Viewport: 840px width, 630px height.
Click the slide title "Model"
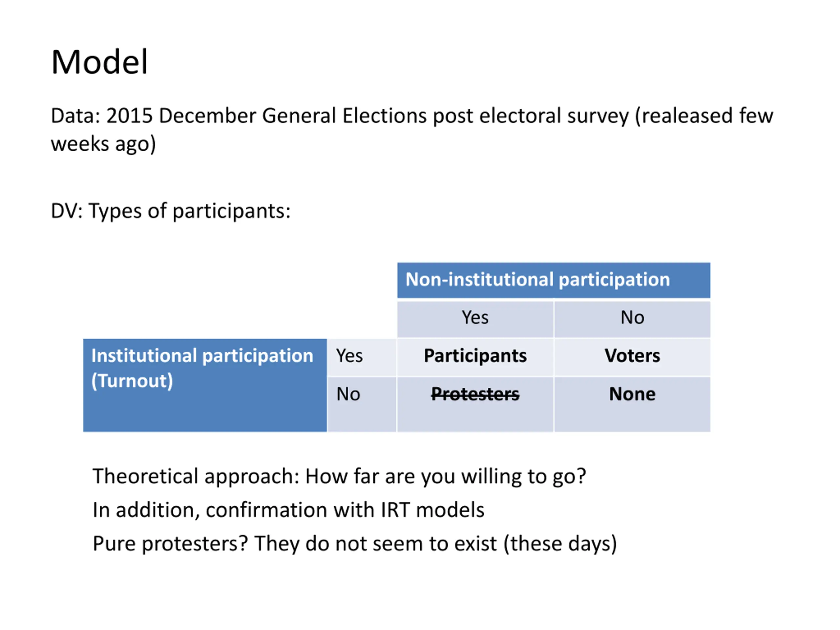[x=99, y=62]
